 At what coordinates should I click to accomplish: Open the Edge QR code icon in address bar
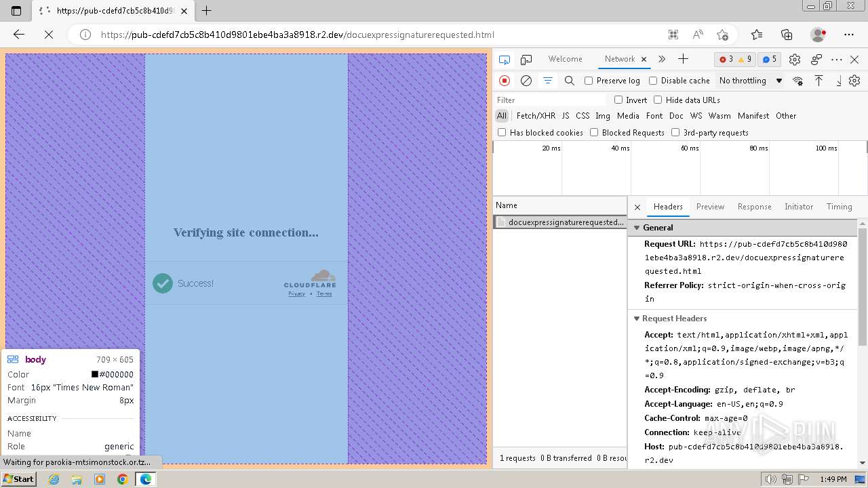tap(673, 35)
